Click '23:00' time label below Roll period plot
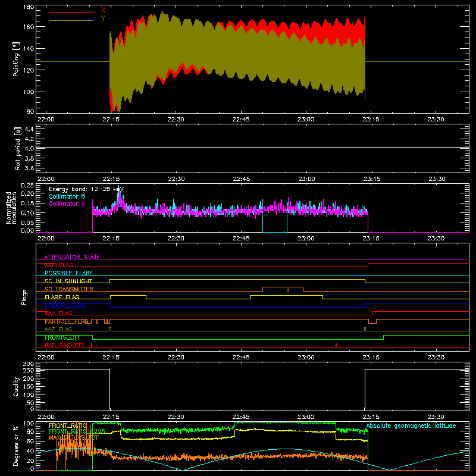Image resolution: width=476 pixels, height=476 pixels. pos(306,179)
